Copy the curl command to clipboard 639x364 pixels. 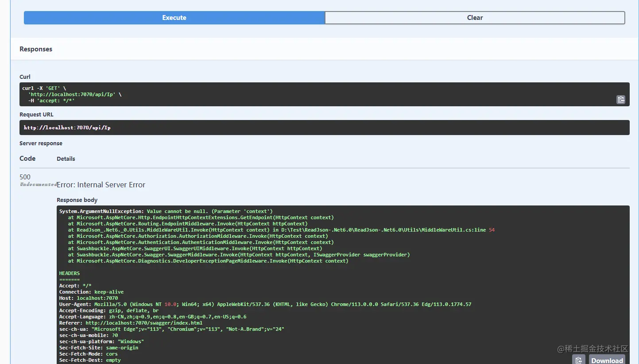(x=620, y=100)
